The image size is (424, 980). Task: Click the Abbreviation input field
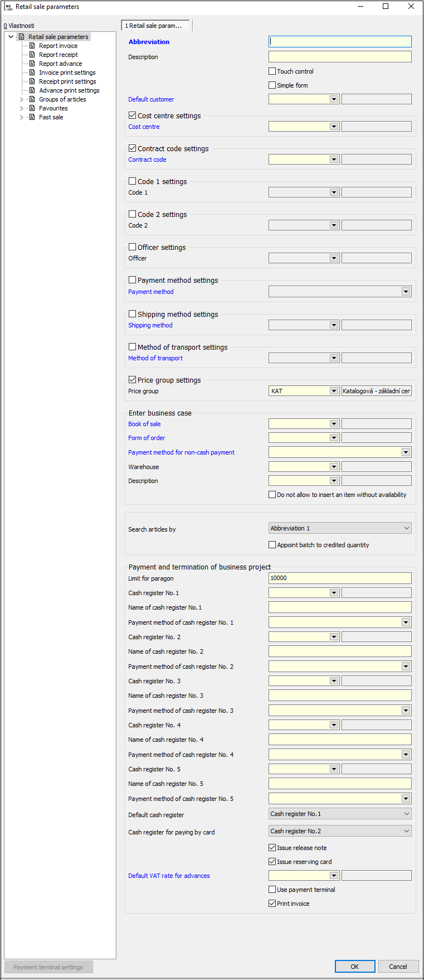(340, 42)
